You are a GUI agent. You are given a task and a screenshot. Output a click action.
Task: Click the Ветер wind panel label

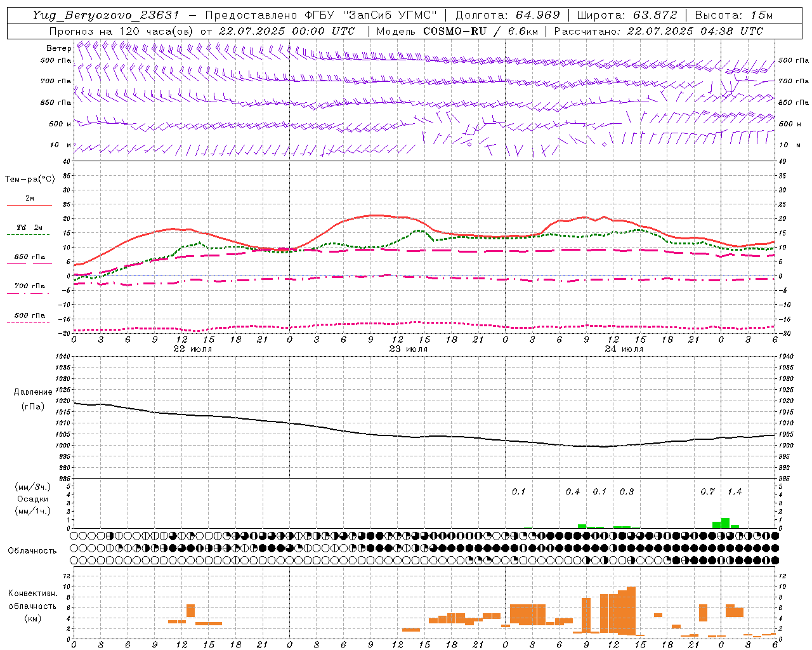(x=58, y=48)
